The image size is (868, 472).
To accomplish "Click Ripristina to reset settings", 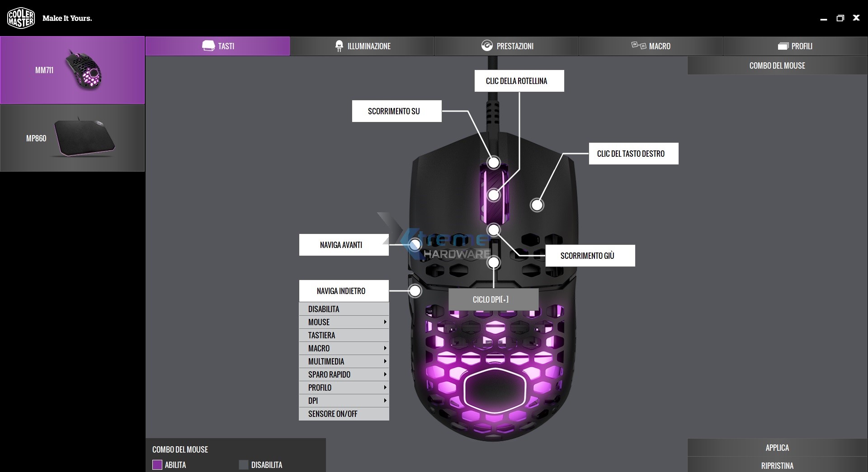I will (x=777, y=466).
